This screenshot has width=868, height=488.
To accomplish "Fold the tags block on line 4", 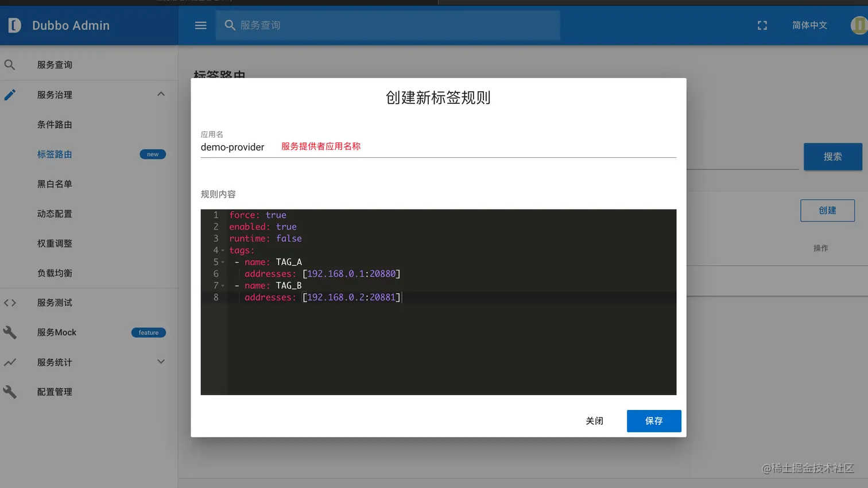I will [x=223, y=251].
